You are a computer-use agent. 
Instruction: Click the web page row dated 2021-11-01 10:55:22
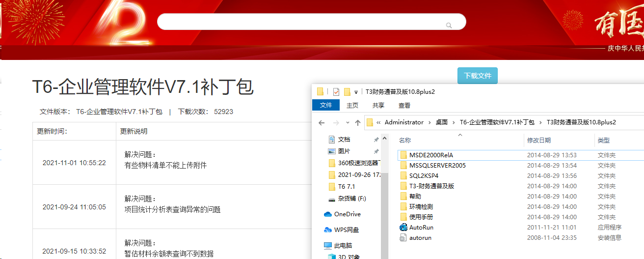[x=172, y=163]
